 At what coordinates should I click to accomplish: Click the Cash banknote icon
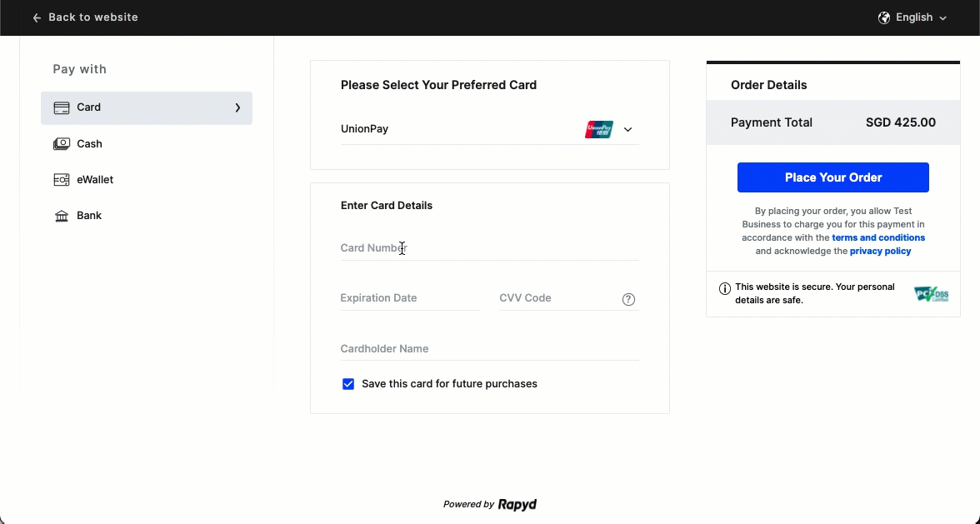click(x=62, y=144)
